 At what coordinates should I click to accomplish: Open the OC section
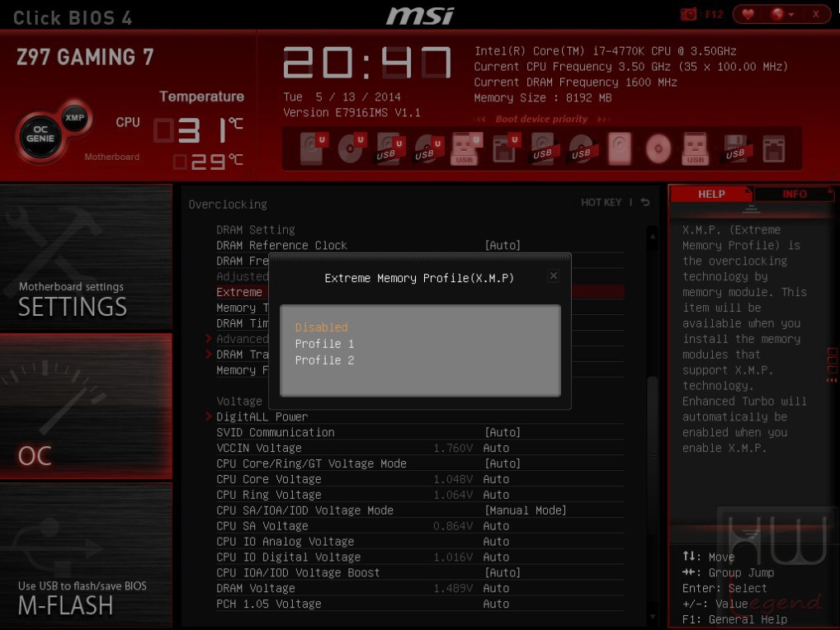(x=86, y=407)
